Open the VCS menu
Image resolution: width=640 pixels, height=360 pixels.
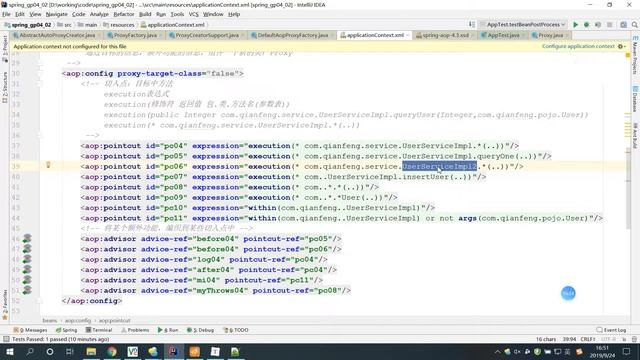193,14
